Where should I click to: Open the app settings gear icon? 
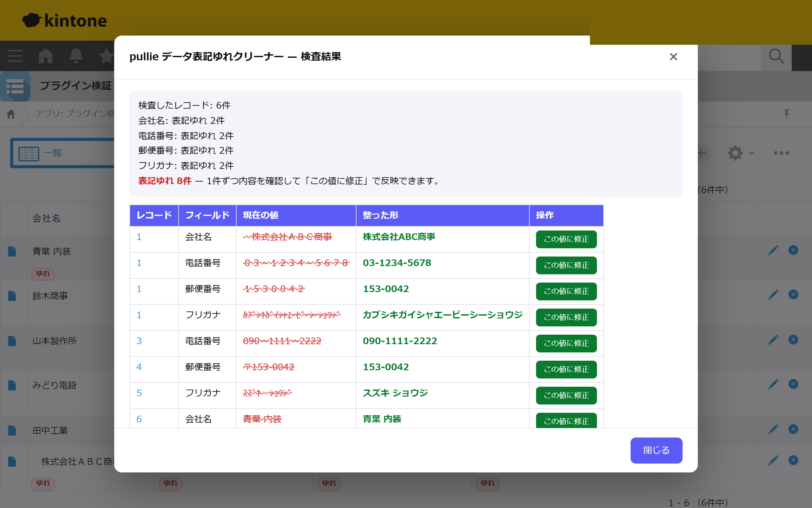coord(735,153)
